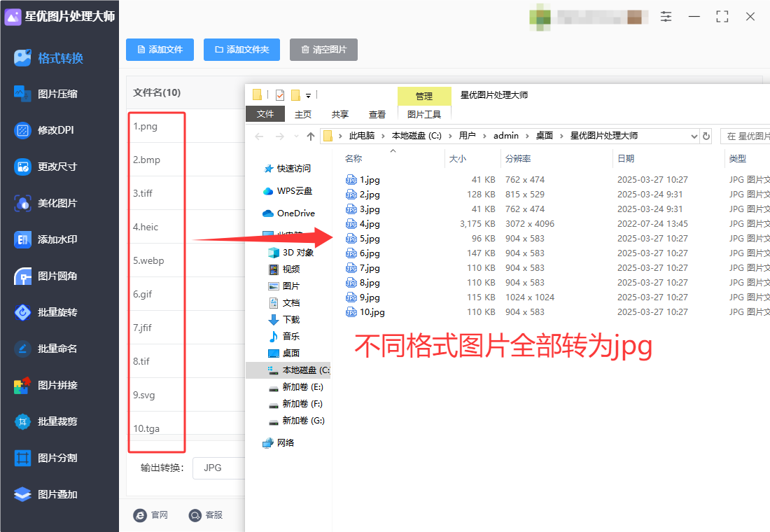Click the blurred user avatar

[x=540, y=17]
